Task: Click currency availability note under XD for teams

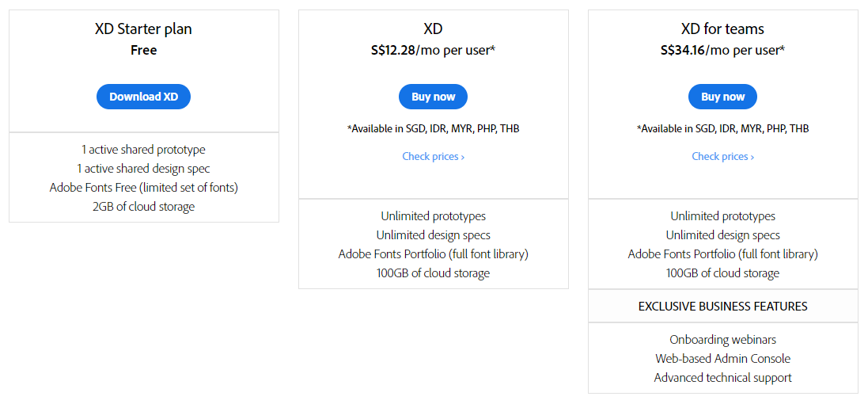Action: (x=722, y=128)
